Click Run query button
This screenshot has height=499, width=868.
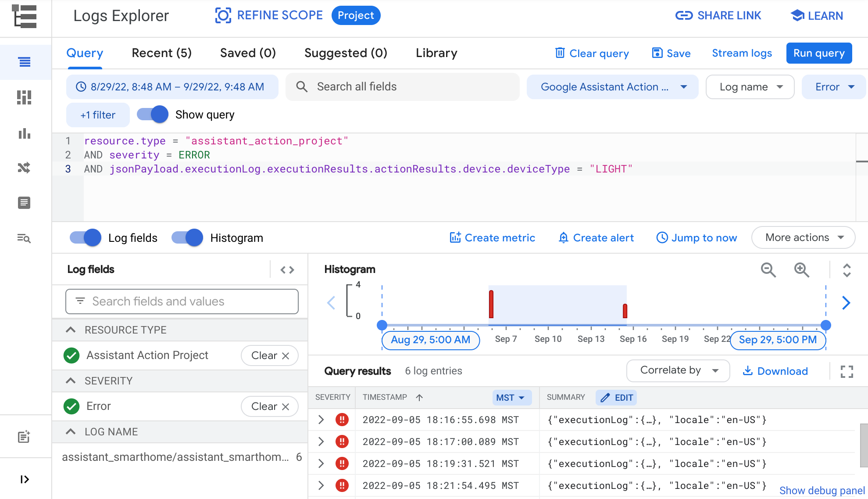[818, 53]
